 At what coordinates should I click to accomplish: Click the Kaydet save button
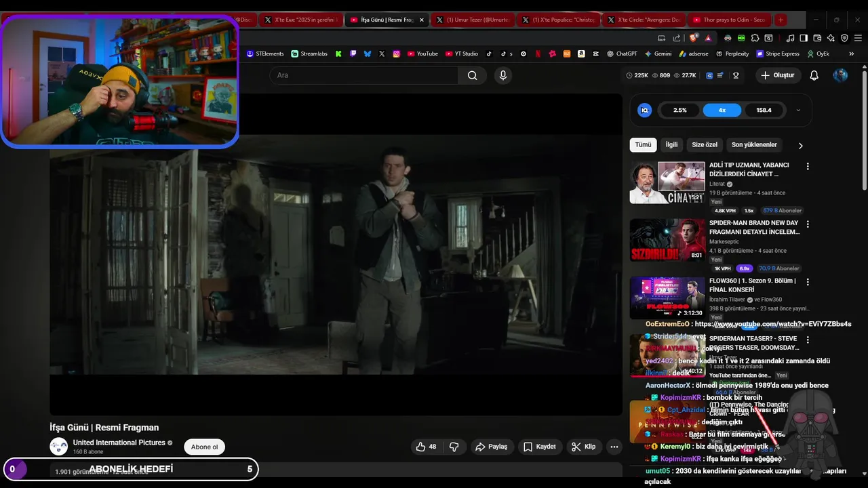pos(540,447)
